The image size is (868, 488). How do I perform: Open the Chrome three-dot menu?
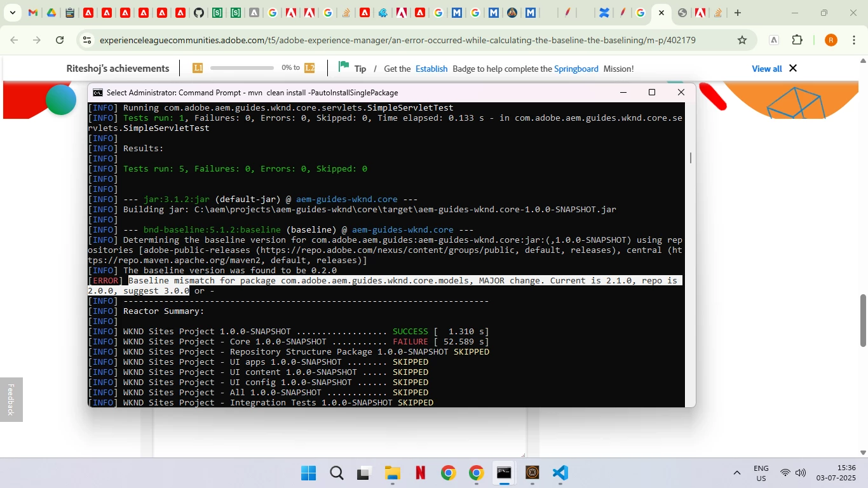point(854,40)
